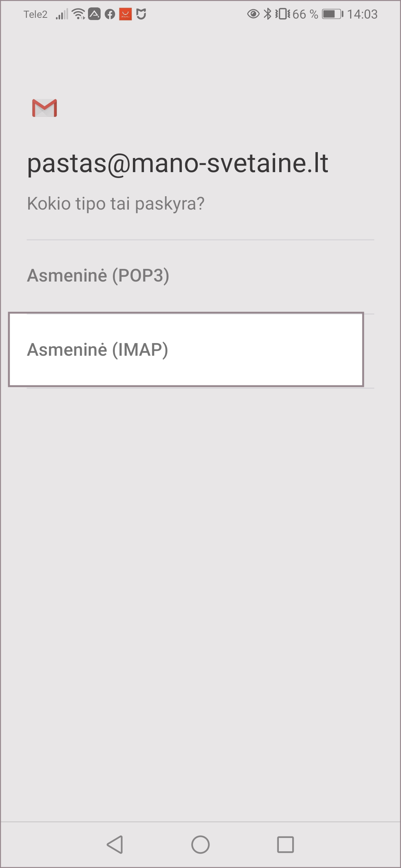Tap the pastas@mano-svetaine.lt email heading
This screenshot has height=868, width=401.
pos(177,163)
